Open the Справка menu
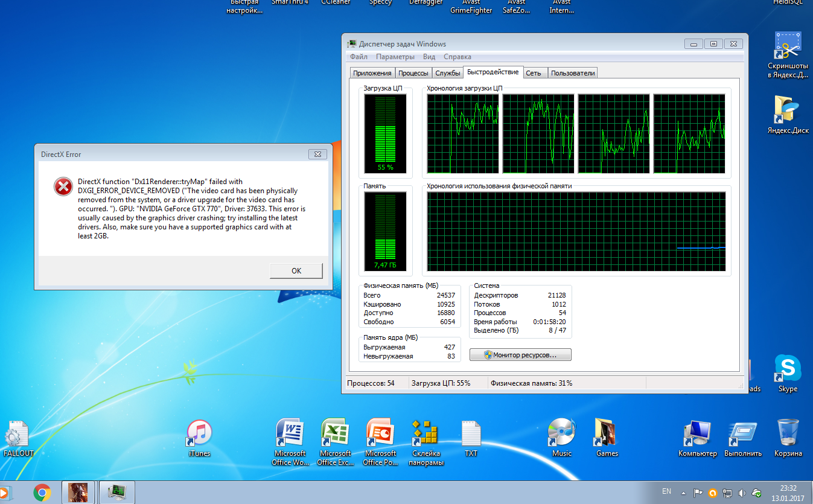 [x=458, y=57]
